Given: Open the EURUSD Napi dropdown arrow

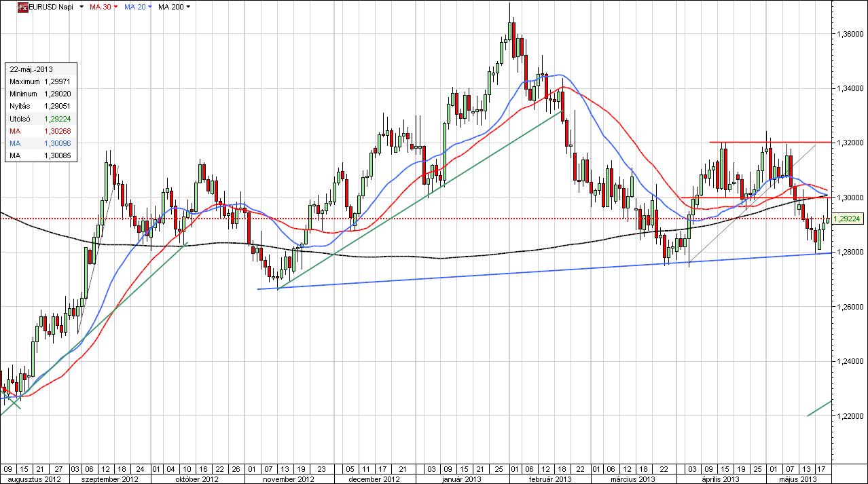Looking at the screenshot, I should click(x=82, y=7).
